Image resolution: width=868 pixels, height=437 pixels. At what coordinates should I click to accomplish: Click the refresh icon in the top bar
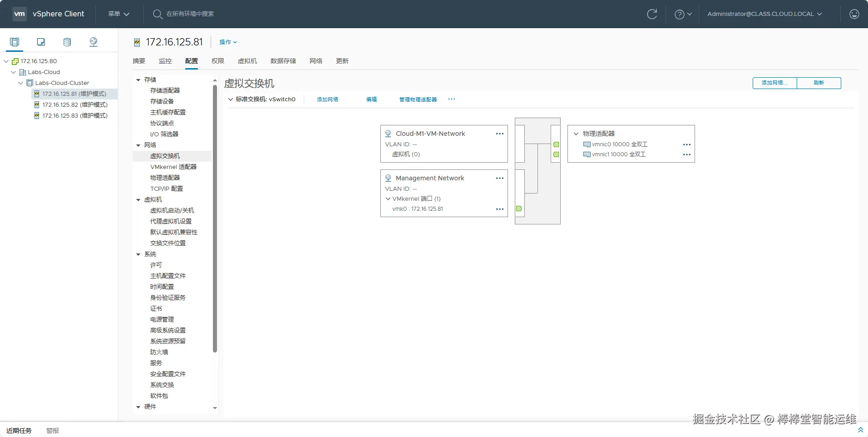point(652,14)
